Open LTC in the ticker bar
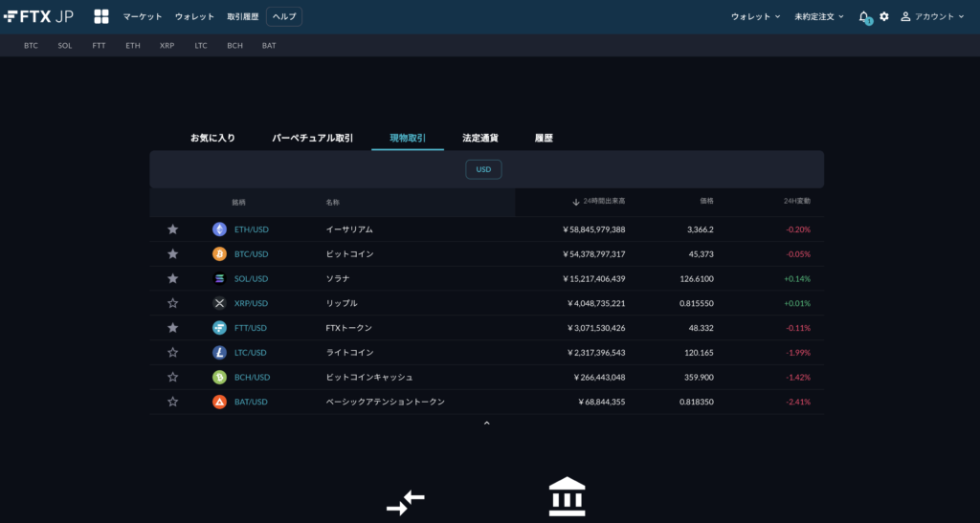 (x=201, y=46)
